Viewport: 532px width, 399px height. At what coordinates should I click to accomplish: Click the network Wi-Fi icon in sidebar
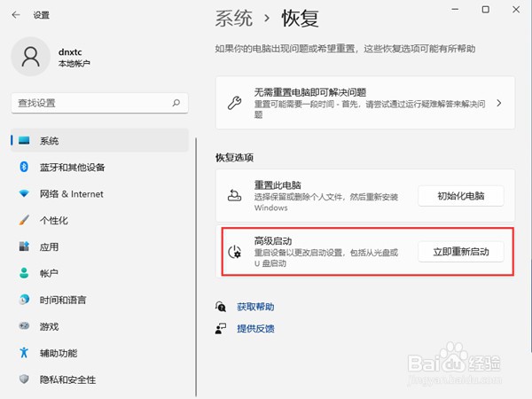24,193
